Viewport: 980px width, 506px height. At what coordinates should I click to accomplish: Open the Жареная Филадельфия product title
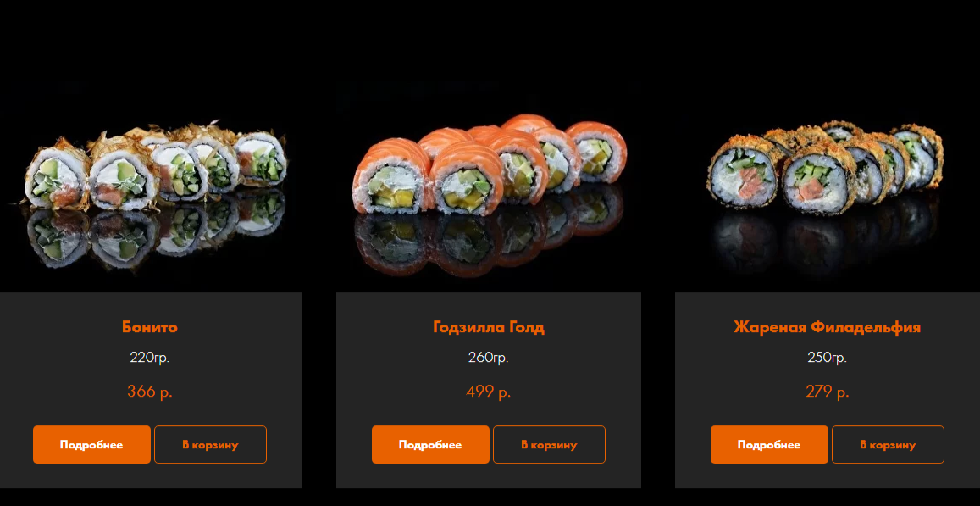[x=828, y=327]
